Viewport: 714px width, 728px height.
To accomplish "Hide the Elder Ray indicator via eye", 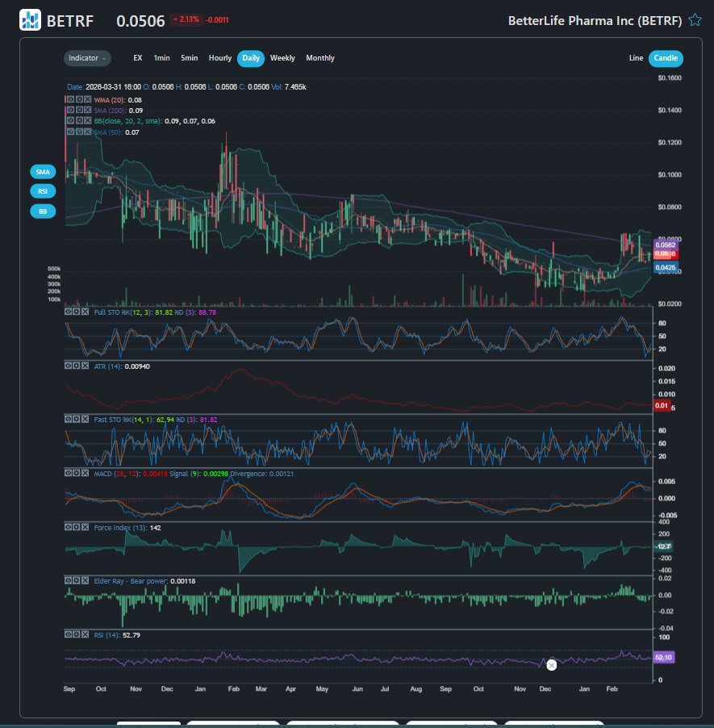I will pos(69,581).
